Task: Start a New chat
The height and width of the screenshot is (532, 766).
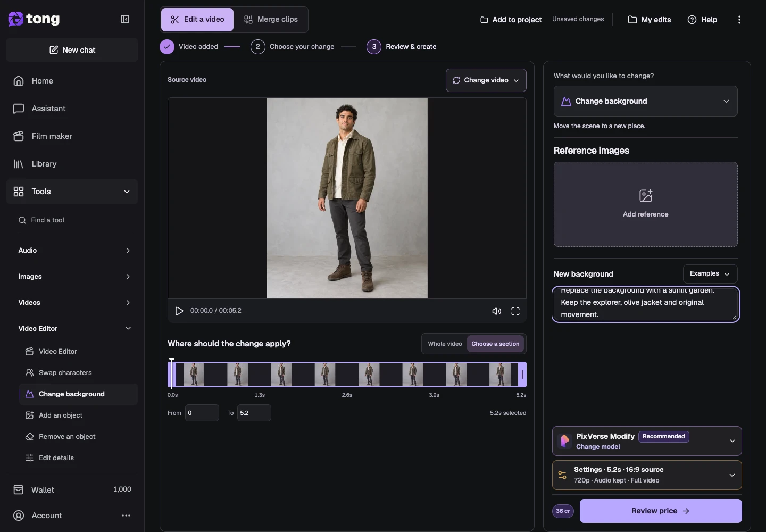Action: point(72,50)
